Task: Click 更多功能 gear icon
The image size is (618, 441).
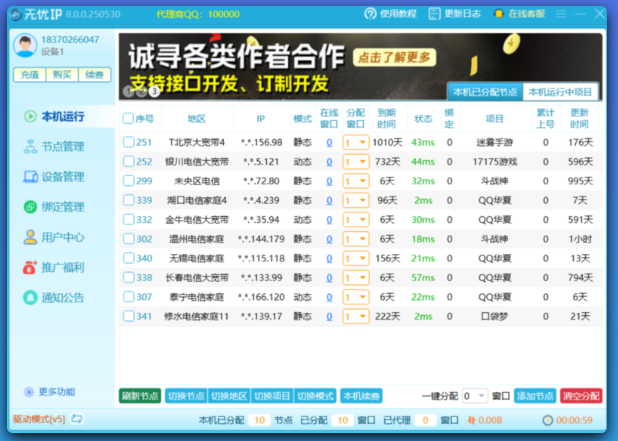Action: [29, 392]
